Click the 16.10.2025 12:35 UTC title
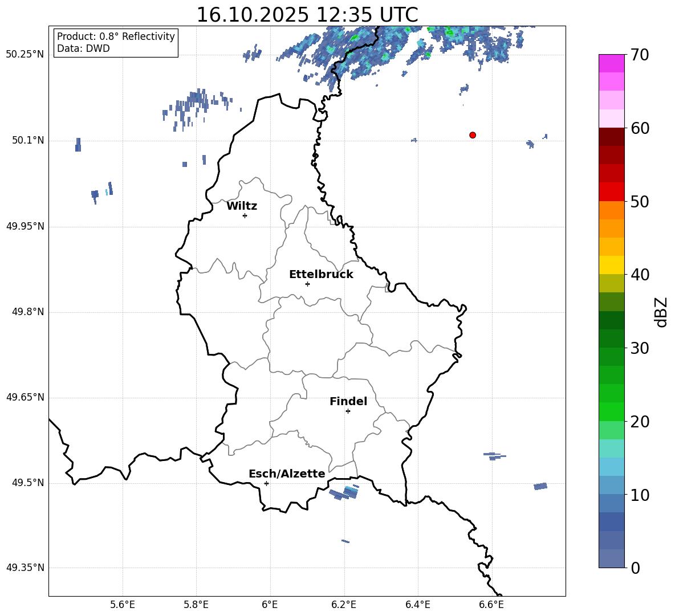The width and height of the screenshot is (675, 616). point(307,15)
